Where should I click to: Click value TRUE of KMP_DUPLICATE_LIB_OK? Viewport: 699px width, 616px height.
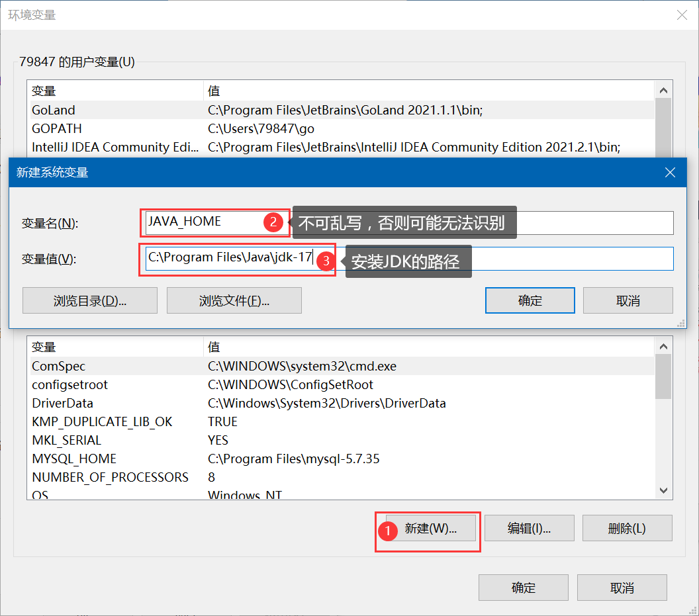pyautogui.click(x=222, y=421)
